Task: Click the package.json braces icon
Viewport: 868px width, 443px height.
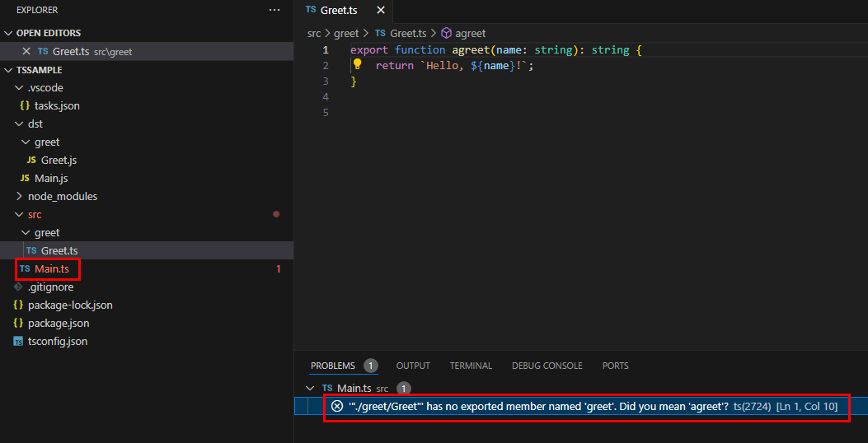Action: pos(18,323)
